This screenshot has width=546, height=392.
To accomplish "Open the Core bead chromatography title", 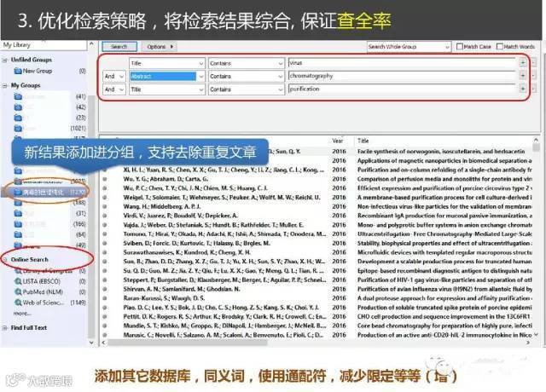I will click(x=444, y=326).
